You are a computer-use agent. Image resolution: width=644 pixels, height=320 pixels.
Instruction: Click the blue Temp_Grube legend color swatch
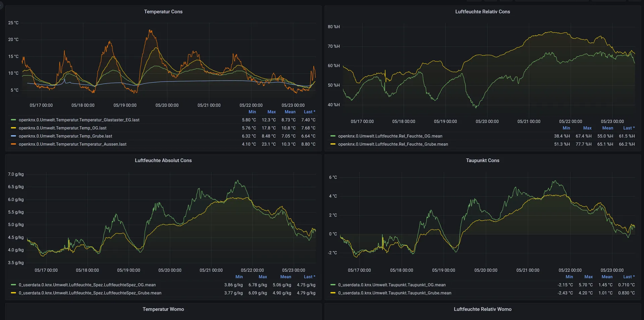tap(13, 136)
